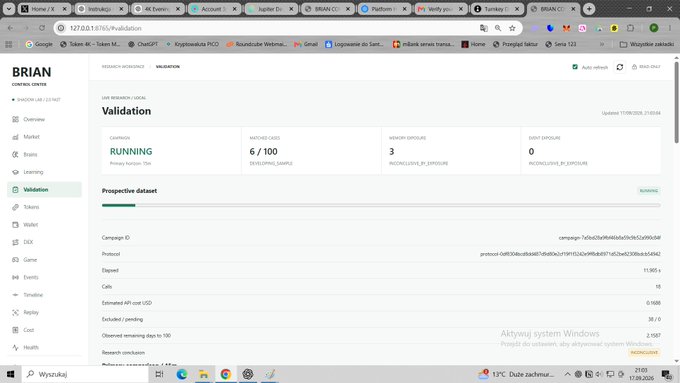Reload the page in Chrome
680x383 pixels.
(x=42, y=28)
